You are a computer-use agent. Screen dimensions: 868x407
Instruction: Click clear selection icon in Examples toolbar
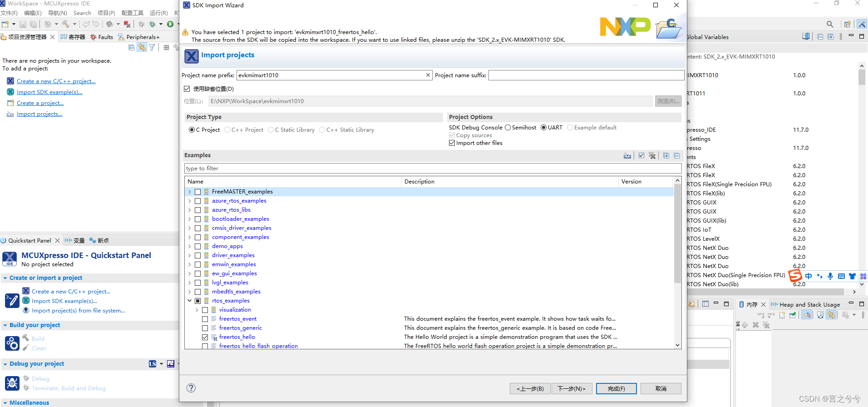point(652,155)
